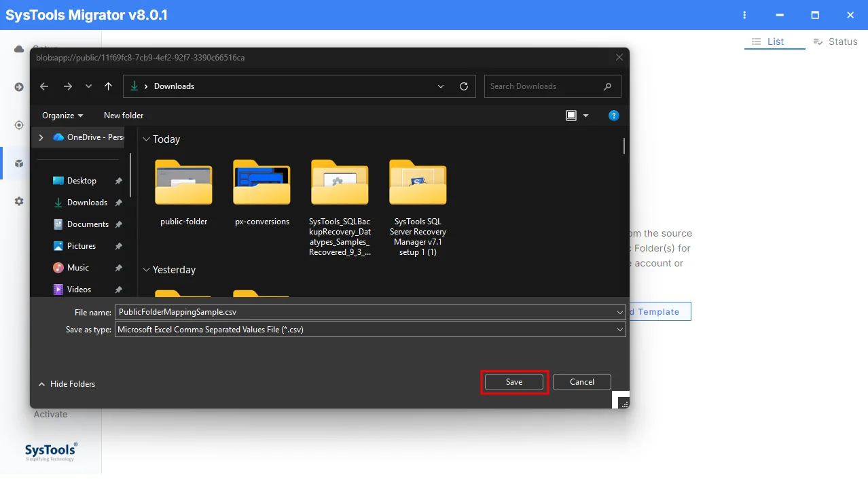Select the public-folder folder
This screenshot has width=868, height=486.
coord(183,193)
